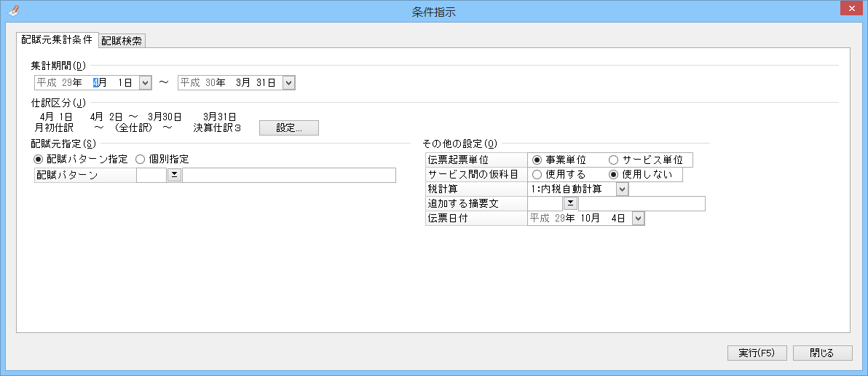Select 使用しない for サービス間の仮科目
868x376 pixels.
tap(613, 174)
